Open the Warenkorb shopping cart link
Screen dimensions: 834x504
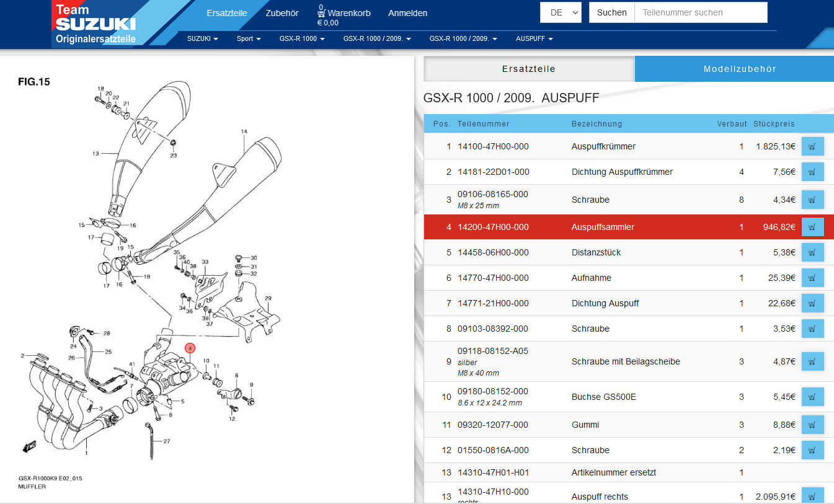pyautogui.click(x=344, y=13)
